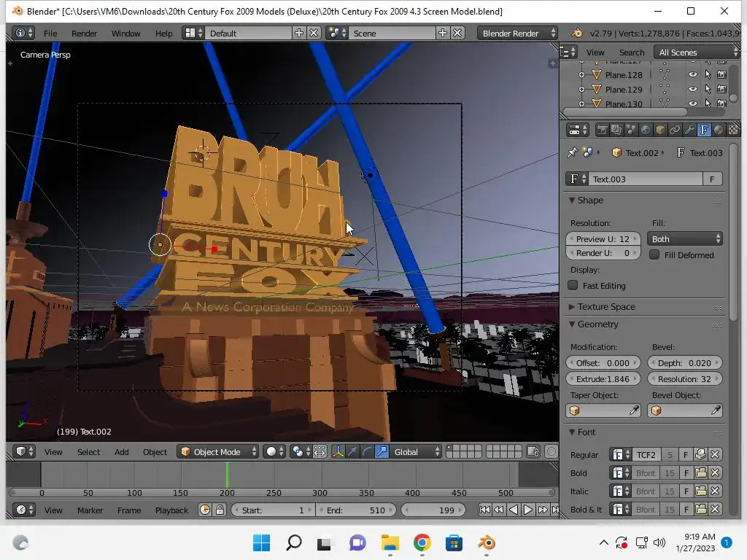This screenshot has height=560, width=747.
Task: Open the Render Layers properties tab
Action: 616,130
